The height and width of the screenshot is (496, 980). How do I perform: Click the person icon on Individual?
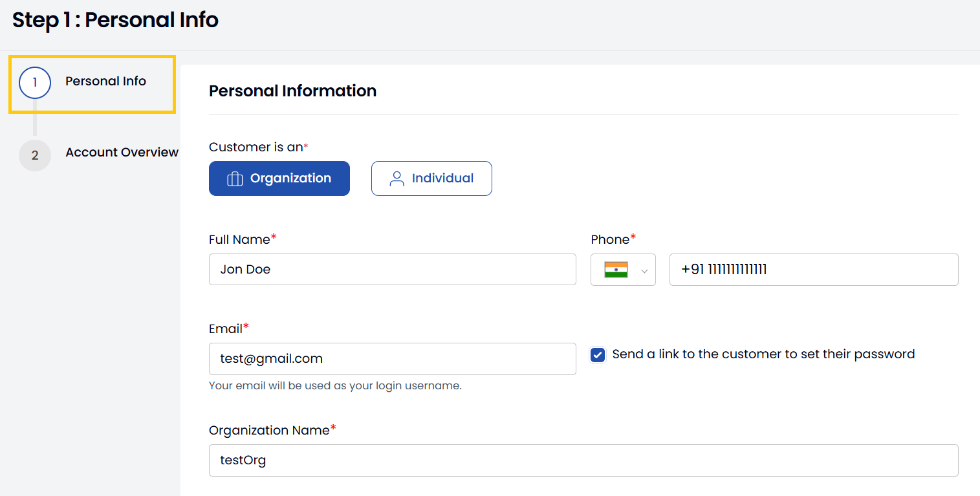tap(397, 178)
